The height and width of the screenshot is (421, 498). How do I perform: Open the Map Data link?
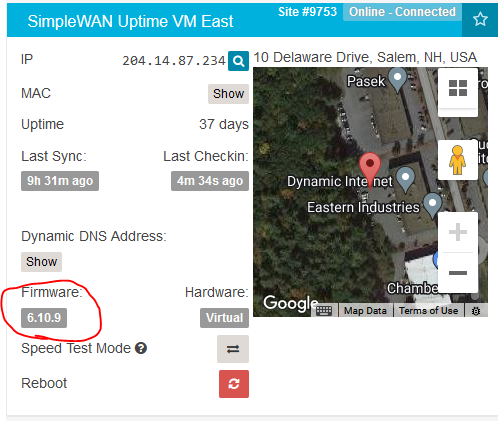click(x=365, y=311)
